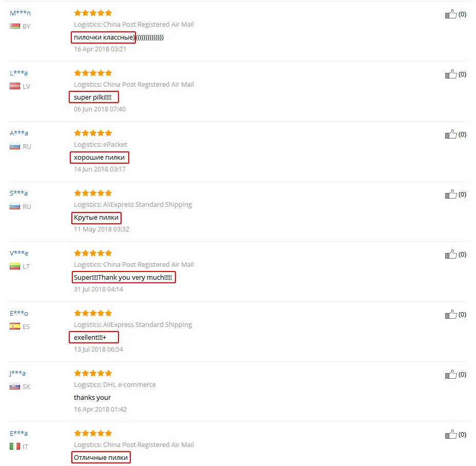
Task: Thumbs-up the 'exellent!!!+' review
Action: coord(451,315)
